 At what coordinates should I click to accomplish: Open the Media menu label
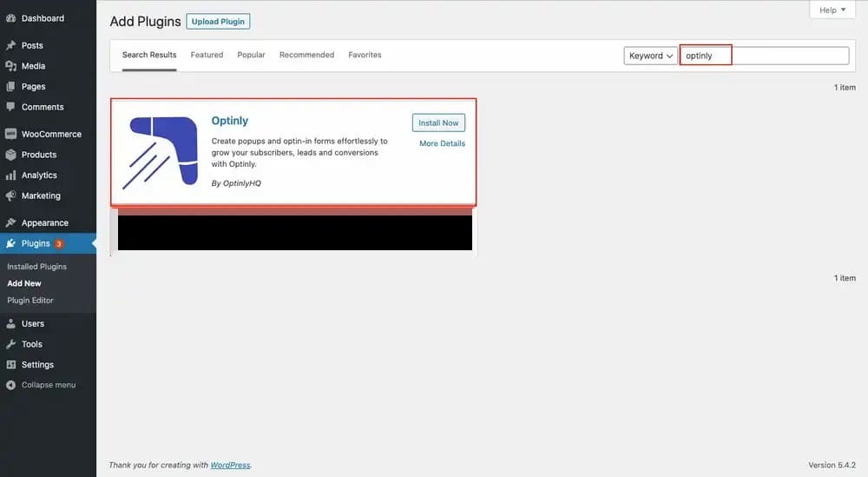click(33, 66)
